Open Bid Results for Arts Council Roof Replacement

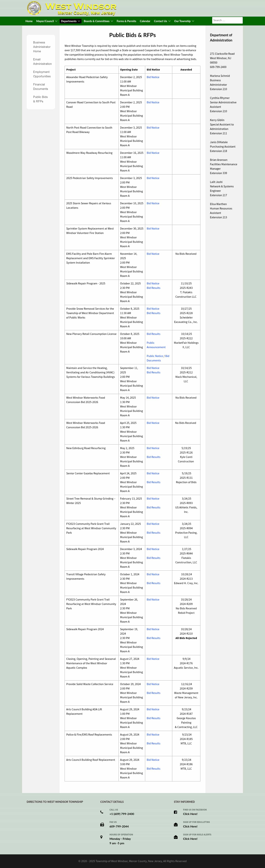153,769
